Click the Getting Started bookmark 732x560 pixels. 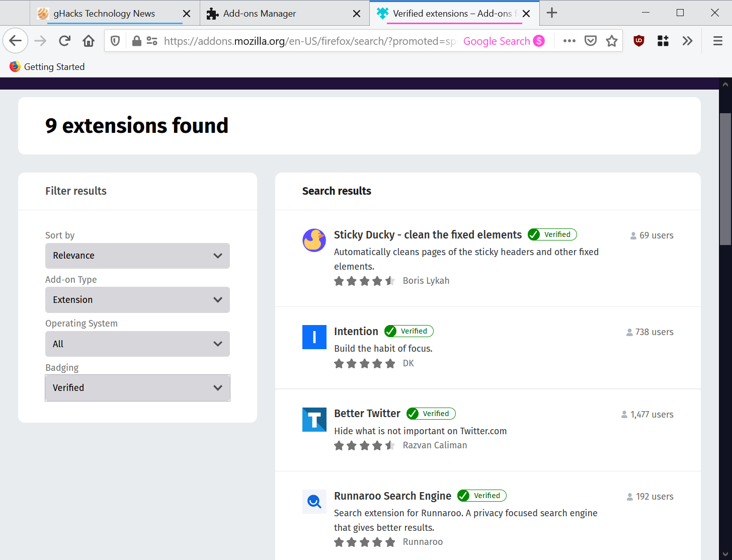click(x=54, y=67)
